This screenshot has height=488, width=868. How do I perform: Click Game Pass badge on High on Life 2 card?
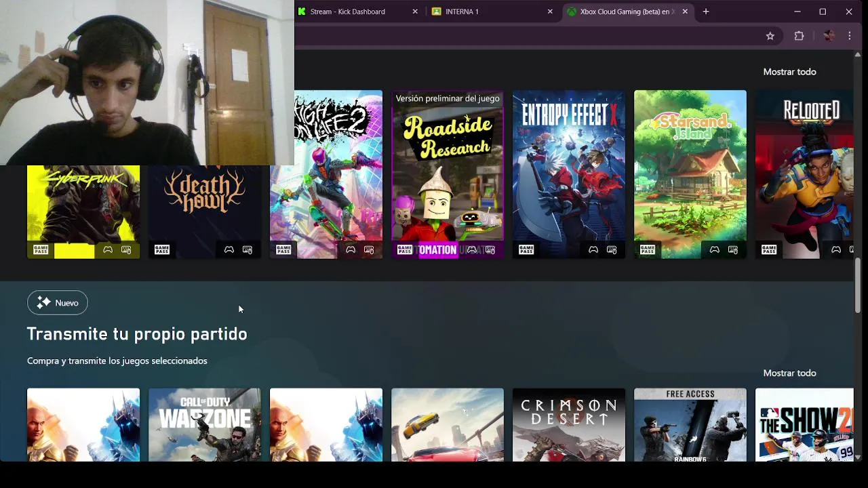click(283, 250)
